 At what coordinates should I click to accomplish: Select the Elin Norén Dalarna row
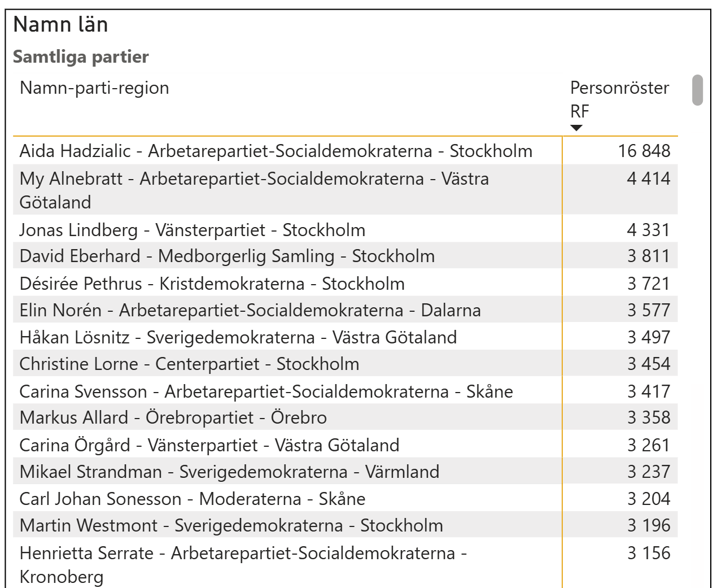point(250,310)
